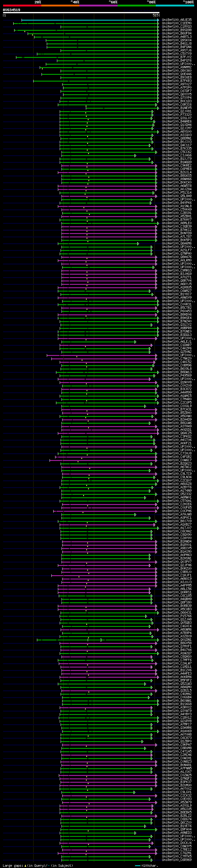Select hit label UniRef100_C1MYQ3

click(177, 26)
